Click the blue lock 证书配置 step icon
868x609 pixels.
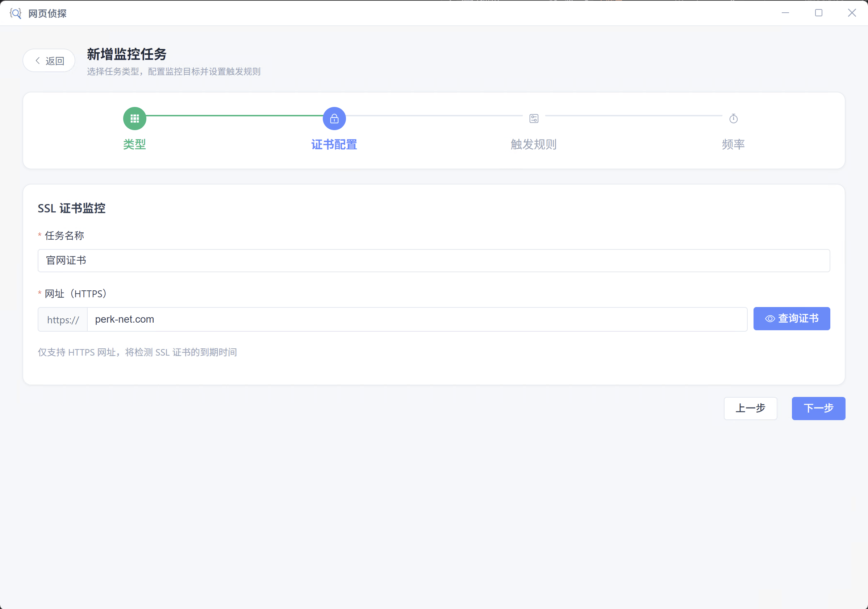(x=334, y=119)
